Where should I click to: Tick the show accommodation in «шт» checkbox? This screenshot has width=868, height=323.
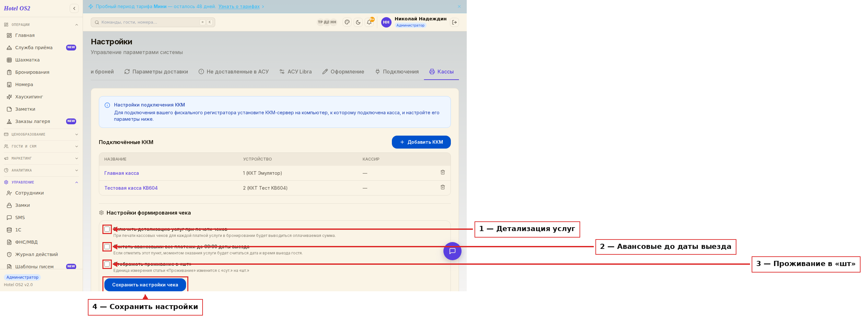point(107,264)
